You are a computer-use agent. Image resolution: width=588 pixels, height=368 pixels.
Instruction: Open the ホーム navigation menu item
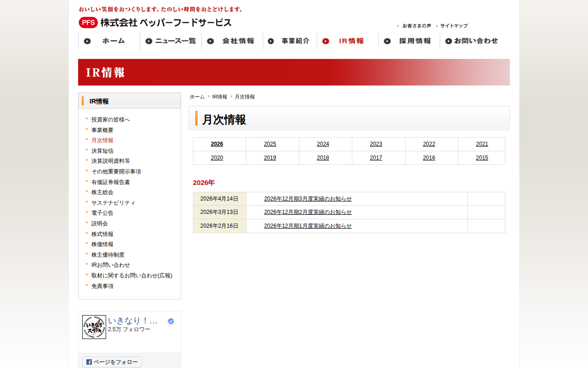(109, 41)
